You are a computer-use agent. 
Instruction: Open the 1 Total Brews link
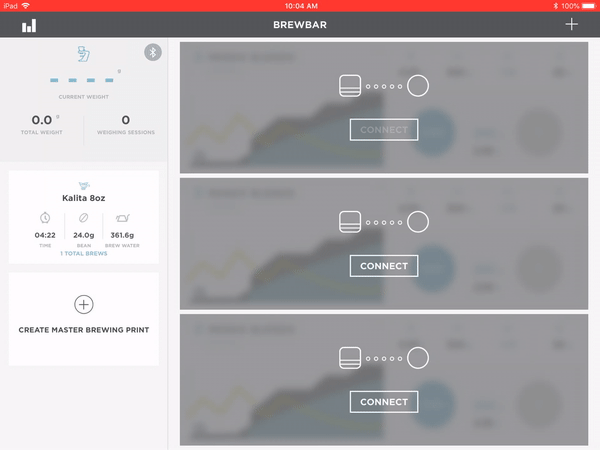(x=84, y=254)
